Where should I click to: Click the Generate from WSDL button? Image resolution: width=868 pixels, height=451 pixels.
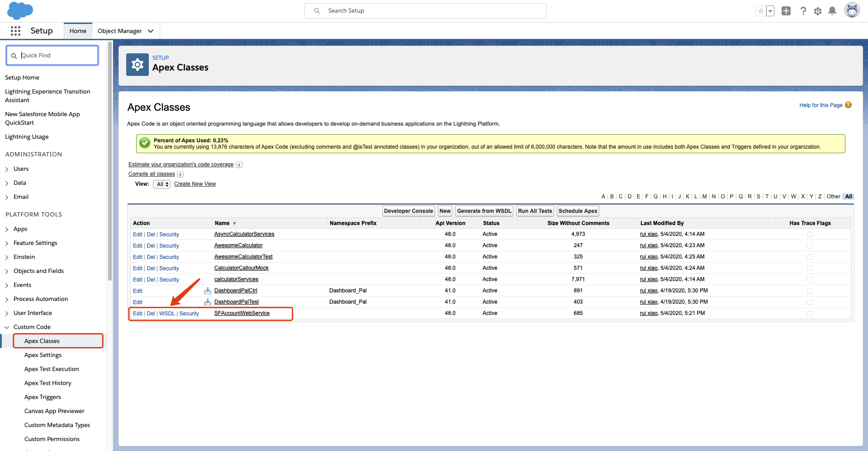(x=484, y=211)
